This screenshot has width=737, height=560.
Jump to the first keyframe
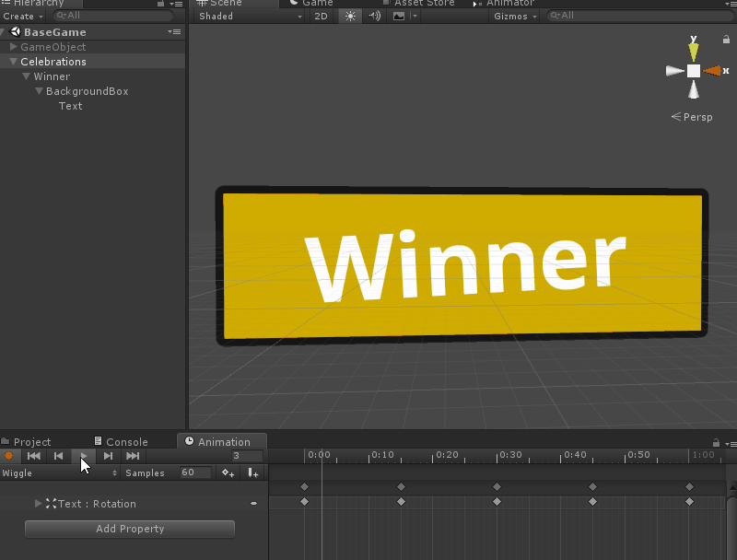(34, 456)
